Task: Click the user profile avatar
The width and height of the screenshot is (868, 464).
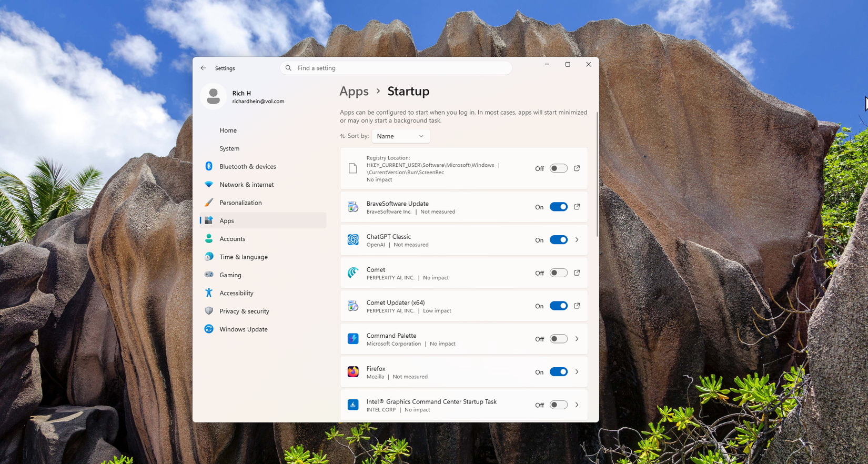Action: coord(213,97)
